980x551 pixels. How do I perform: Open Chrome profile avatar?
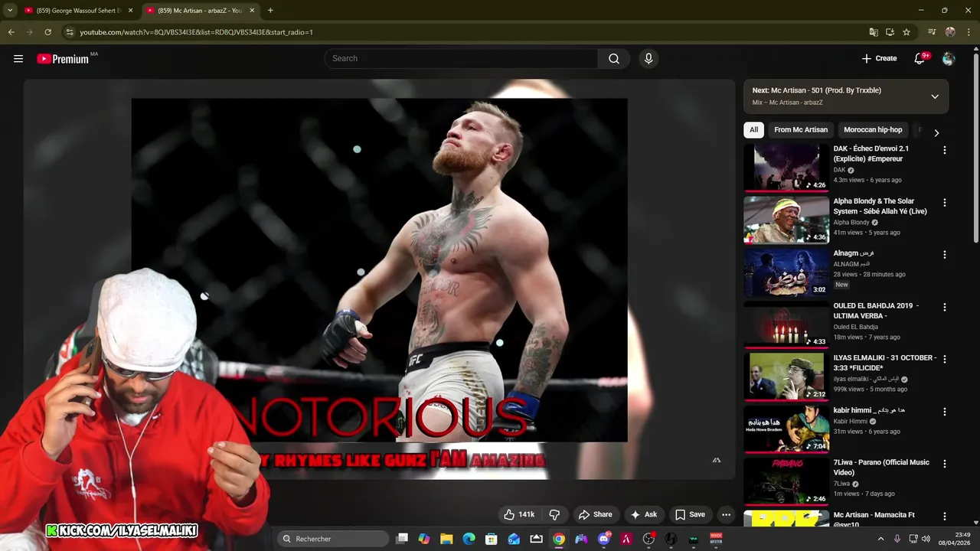pyautogui.click(x=950, y=32)
